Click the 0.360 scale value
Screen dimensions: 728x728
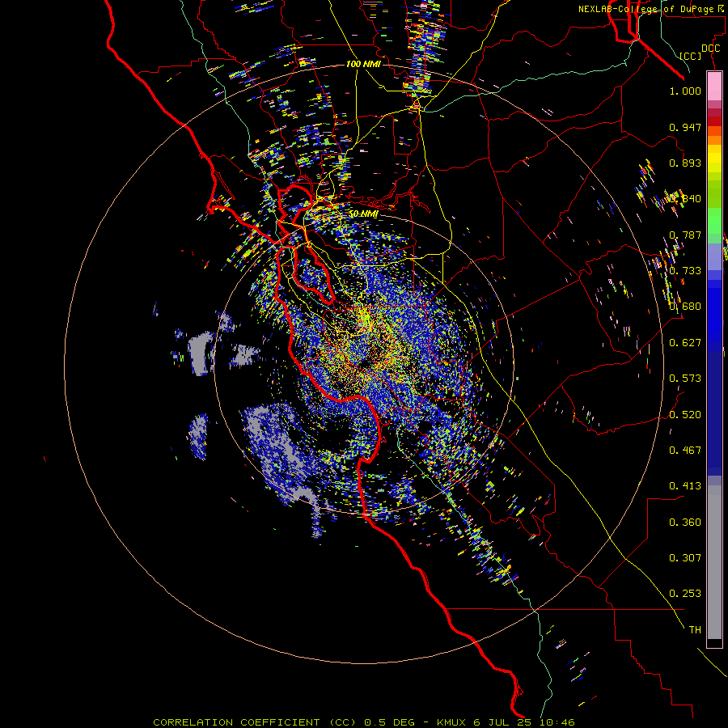[685, 523]
